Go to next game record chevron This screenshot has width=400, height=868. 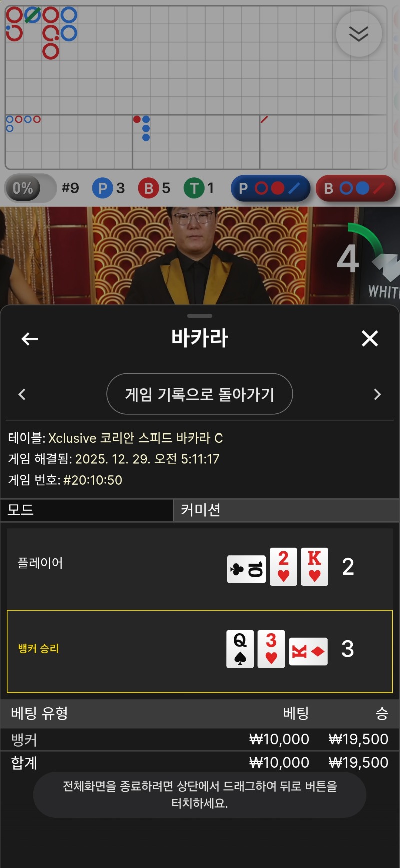click(x=377, y=394)
